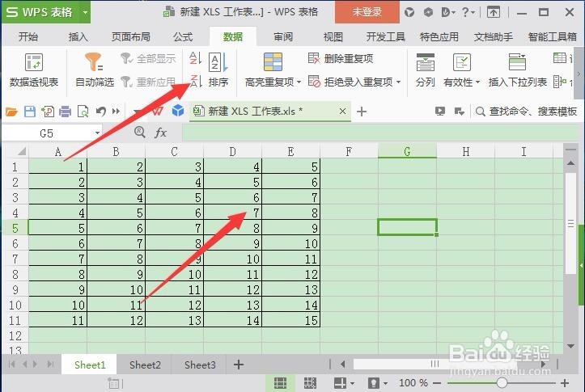Open the 排序 sort dialog
Image resolution: width=585 pixels, height=392 pixels.
click(x=218, y=70)
